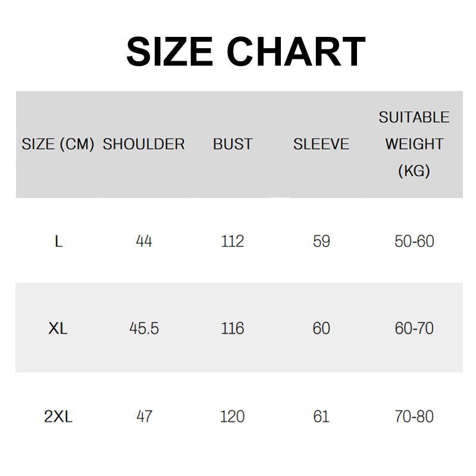The image size is (476, 476).
Task: Click the 60-70 weight range
Action: pyautogui.click(x=414, y=328)
